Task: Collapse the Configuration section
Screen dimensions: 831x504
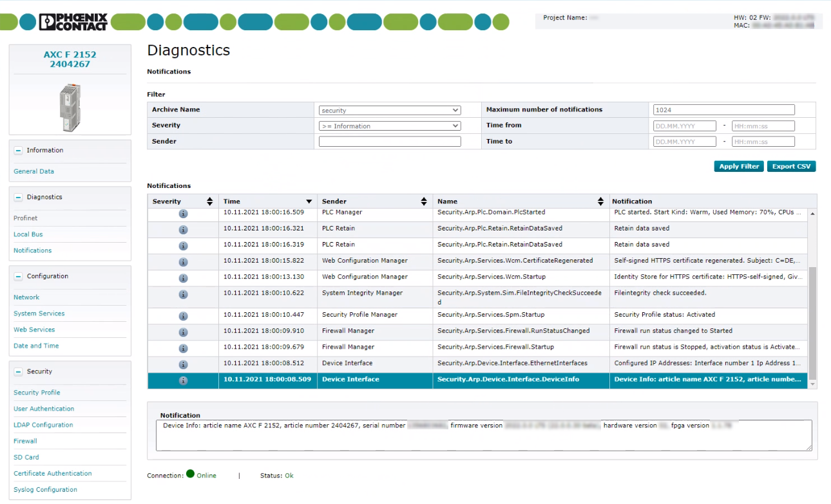Action: (x=18, y=276)
